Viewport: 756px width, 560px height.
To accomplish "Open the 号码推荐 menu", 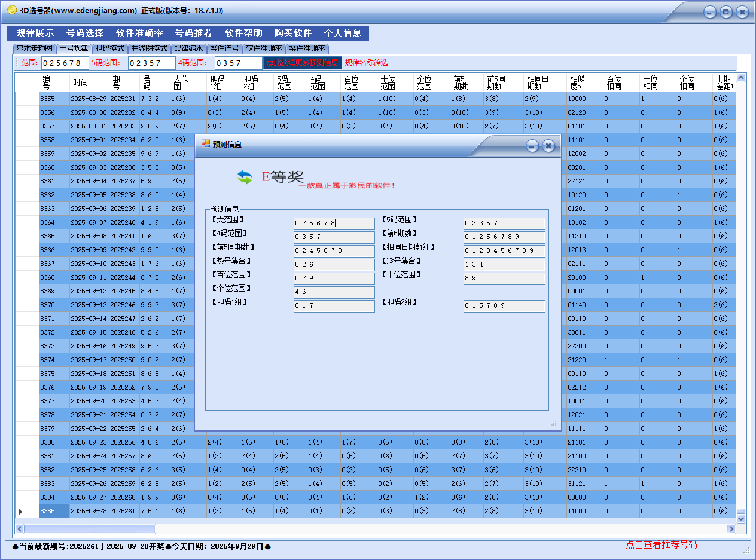I will (193, 33).
